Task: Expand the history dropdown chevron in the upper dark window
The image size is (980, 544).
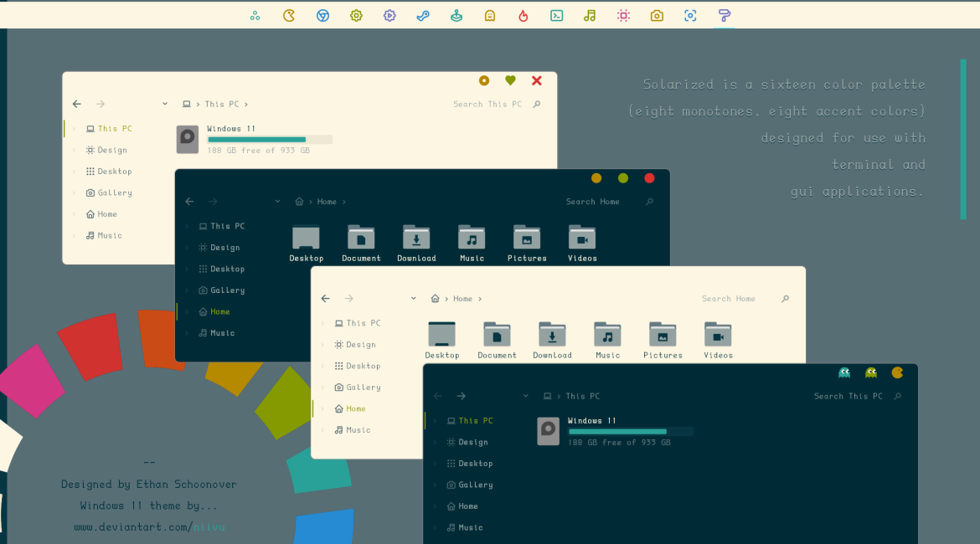Action: (x=277, y=202)
